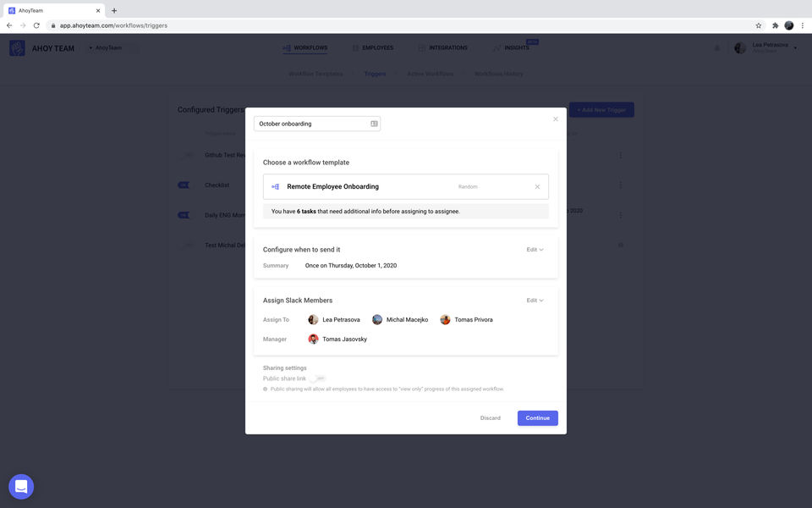Switch to the Active Workflows sub-tab
812x508 pixels.
click(x=431, y=74)
